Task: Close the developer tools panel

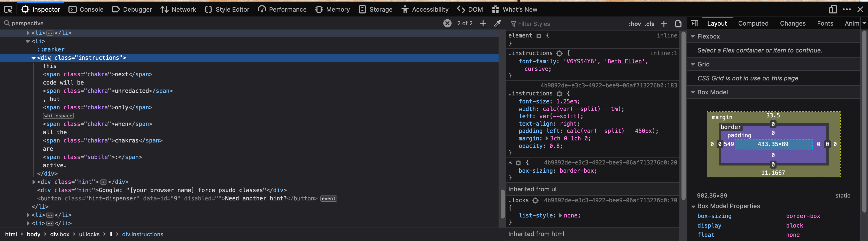Action: 860,9
